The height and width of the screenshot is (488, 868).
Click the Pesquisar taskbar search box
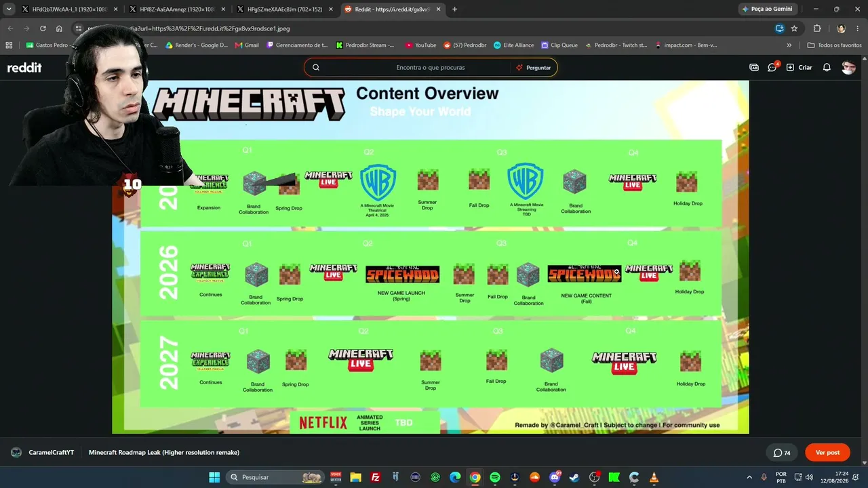275,477
